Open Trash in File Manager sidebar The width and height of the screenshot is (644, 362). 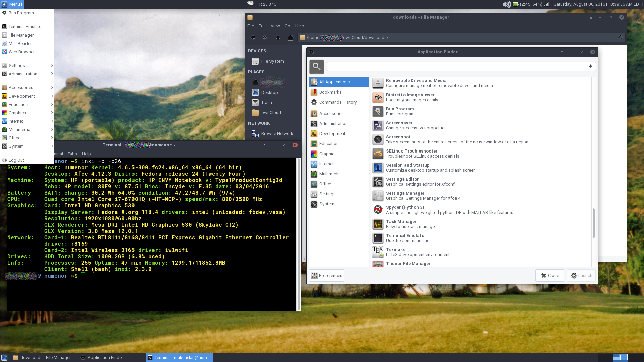point(273,103)
